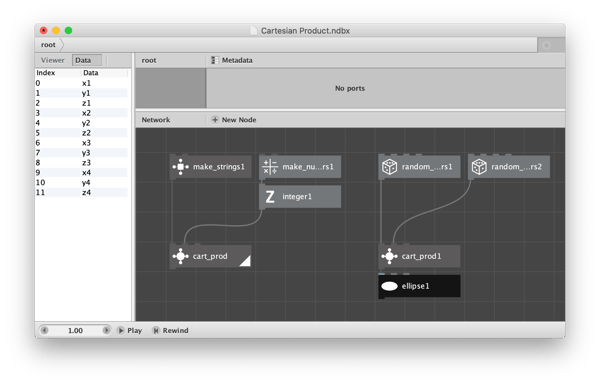Click the integer1 node label
Image resolution: width=600 pixels, height=384 pixels.
[297, 197]
